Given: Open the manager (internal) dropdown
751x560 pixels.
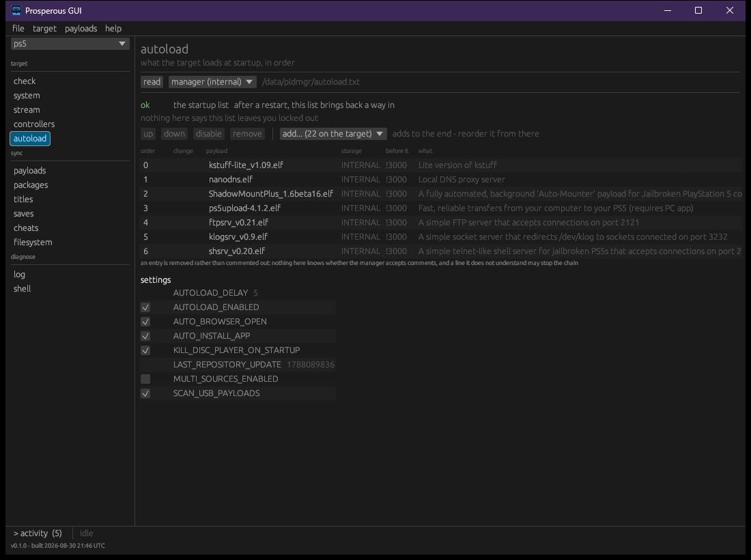Looking at the screenshot, I should (x=212, y=82).
